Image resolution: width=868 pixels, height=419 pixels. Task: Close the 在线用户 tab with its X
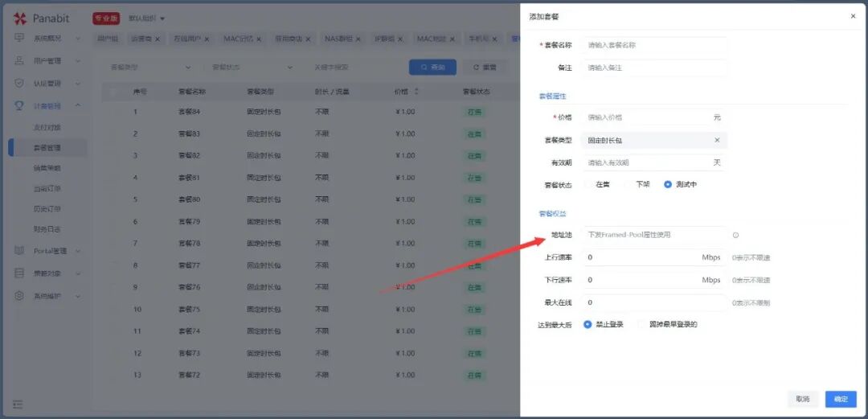(207, 39)
